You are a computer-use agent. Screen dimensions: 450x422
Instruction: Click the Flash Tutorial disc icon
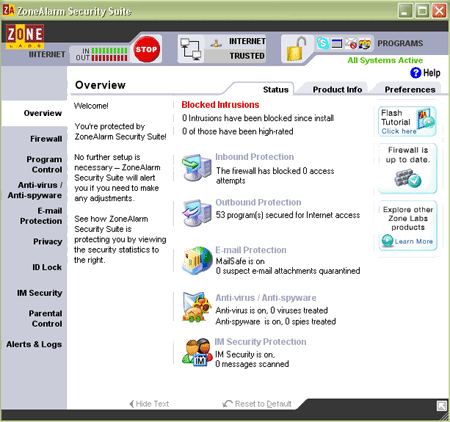click(x=426, y=119)
